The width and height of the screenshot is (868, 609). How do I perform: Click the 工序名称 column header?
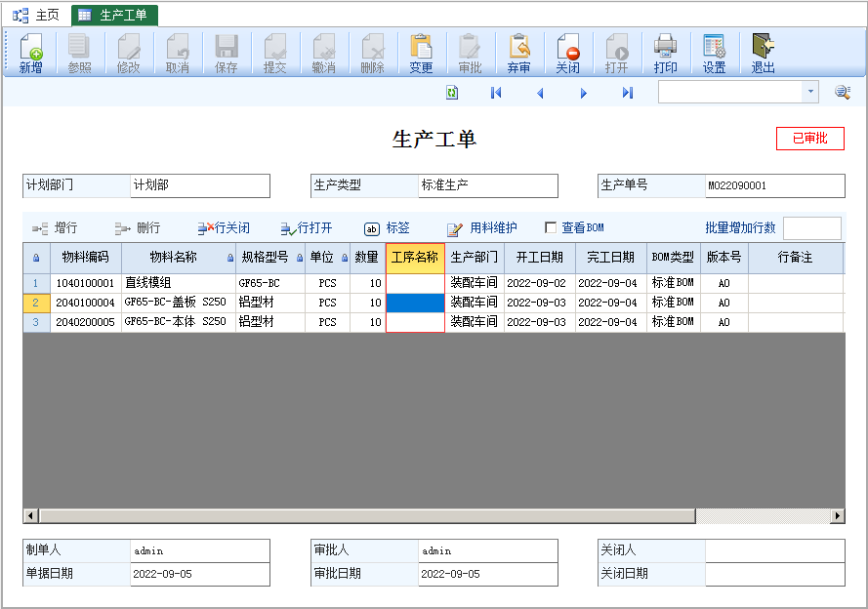tap(415, 258)
